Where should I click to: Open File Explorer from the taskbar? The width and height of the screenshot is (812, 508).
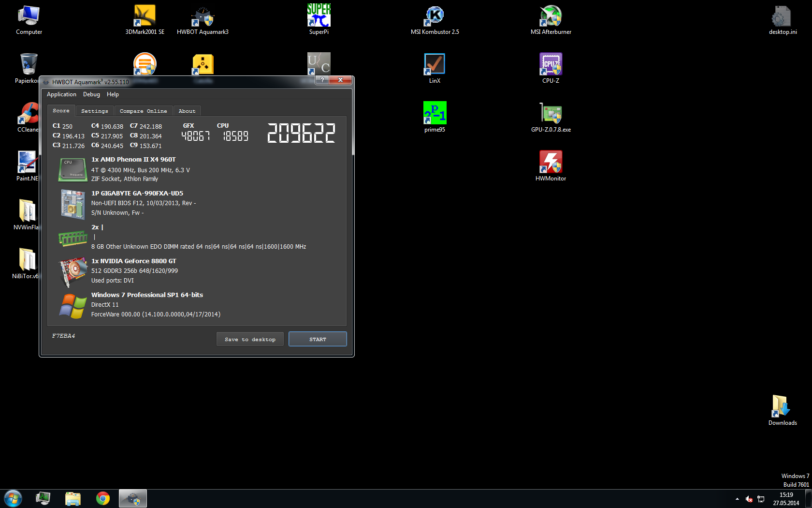pyautogui.click(x=73, y=498)
